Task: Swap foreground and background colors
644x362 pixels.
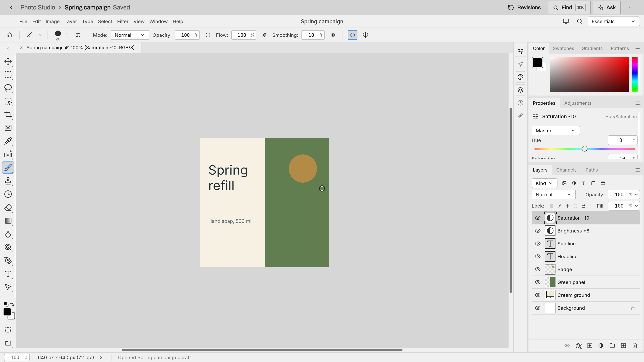Action: tap(12, 304)
